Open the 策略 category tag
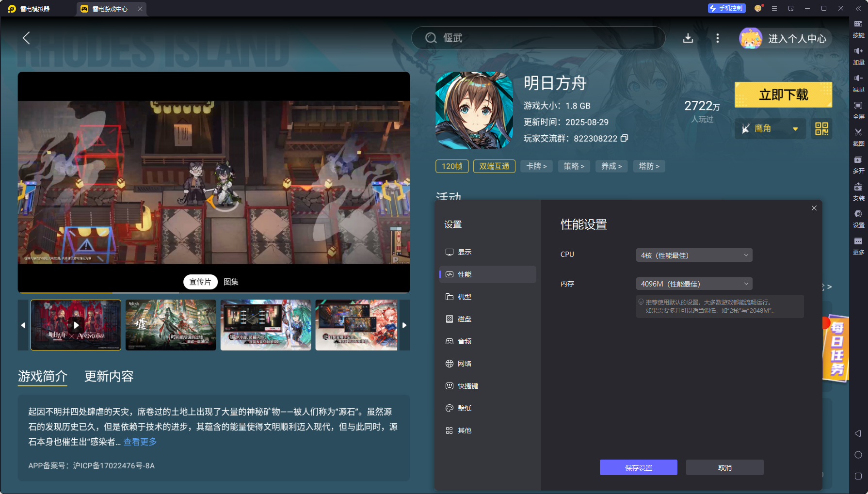This screenshot has height=494, width=868. coord(574,166)
